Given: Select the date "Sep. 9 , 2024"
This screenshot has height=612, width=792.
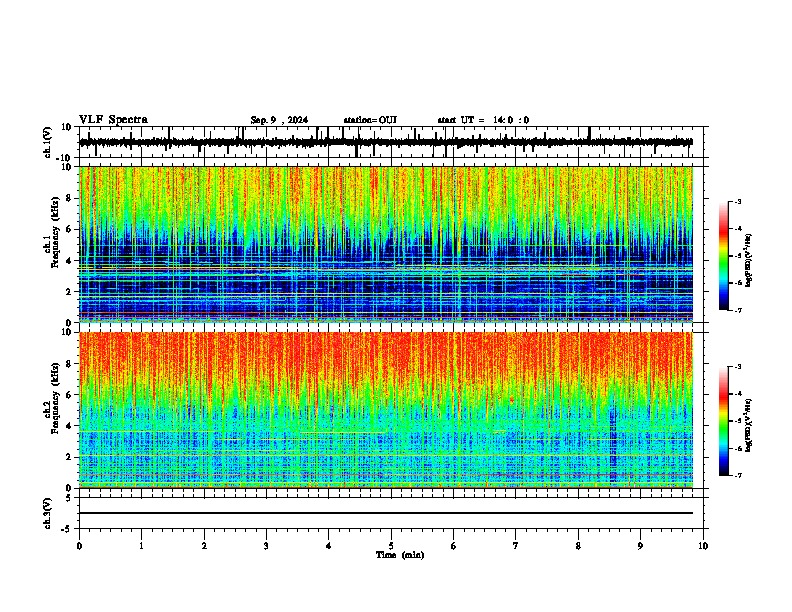Looking at the screenshot, I should click(x=279, y=120).
